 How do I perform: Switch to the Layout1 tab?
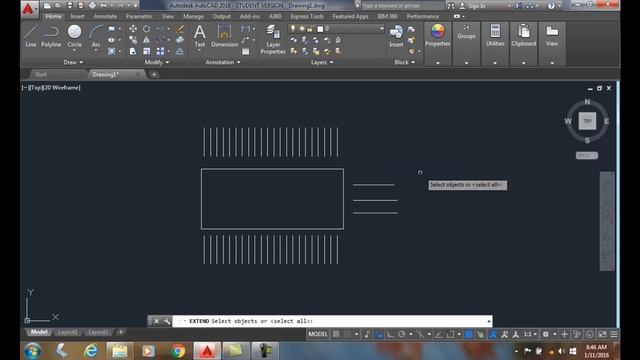point(67,332)
